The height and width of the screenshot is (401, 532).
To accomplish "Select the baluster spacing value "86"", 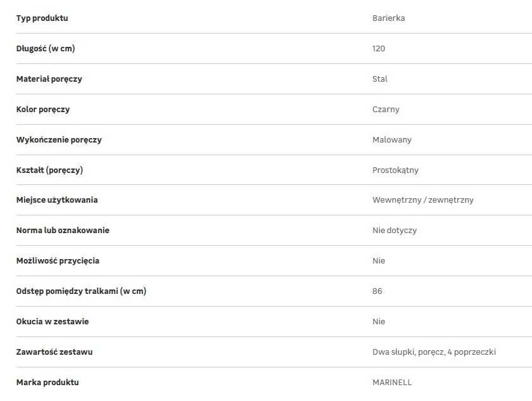I will click(x=377, y=291).
